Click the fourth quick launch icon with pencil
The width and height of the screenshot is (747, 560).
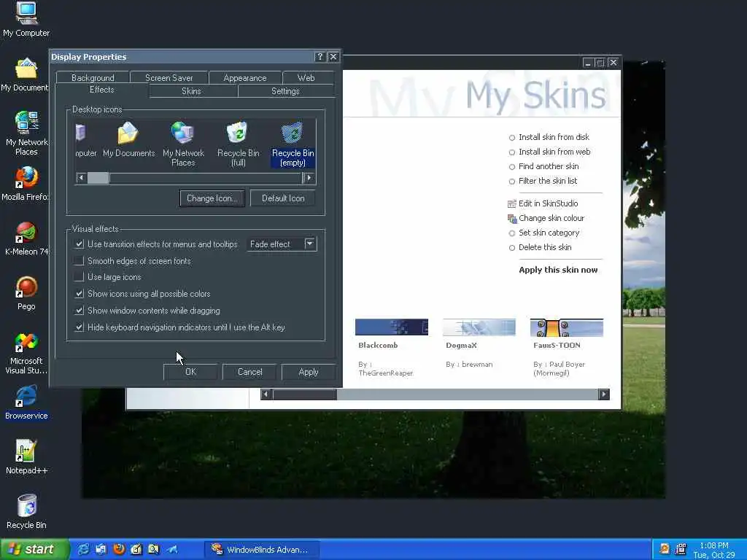tap(136, 549)
